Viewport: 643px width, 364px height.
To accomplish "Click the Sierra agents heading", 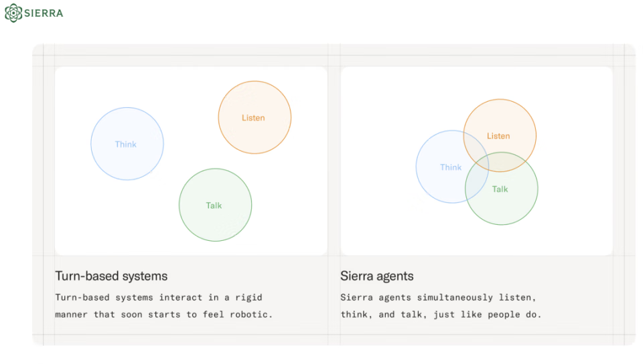I will point(377,276).
